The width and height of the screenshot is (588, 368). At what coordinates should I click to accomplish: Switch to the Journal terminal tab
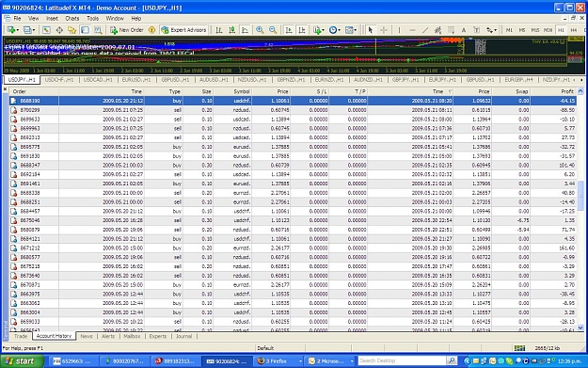coord(183,336)
